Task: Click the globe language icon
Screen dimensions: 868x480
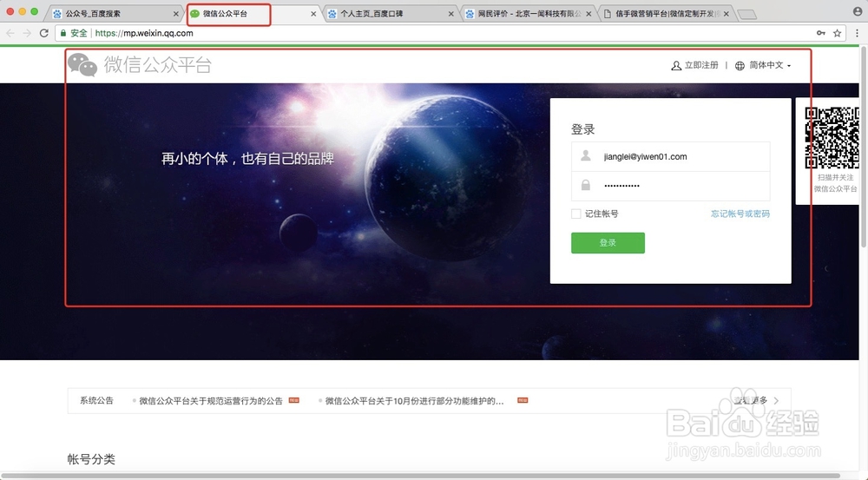Action: point(740,66)
